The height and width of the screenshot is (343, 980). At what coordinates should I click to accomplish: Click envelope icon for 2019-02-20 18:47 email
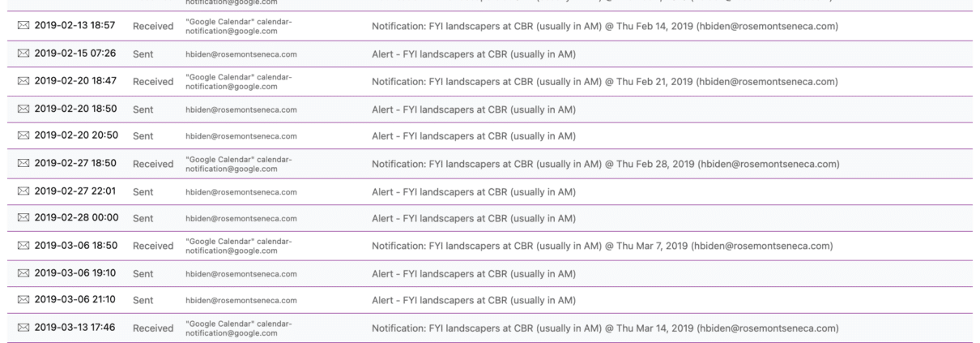23,81
